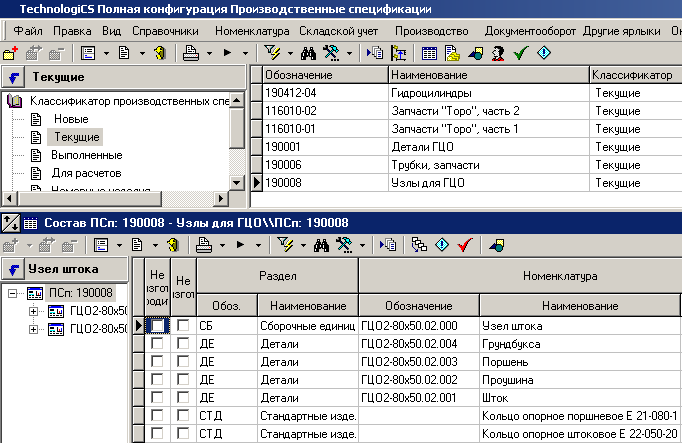The width and height of the screenshot is (682, 443).
Task: Open the Документооборот menu
Action: point(530,31)
